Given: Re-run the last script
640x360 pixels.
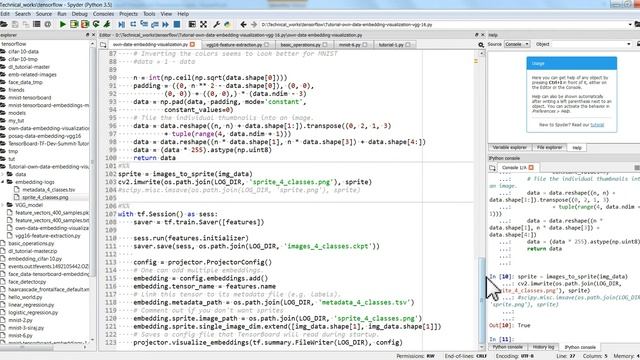Looking at the screenshot, I should coord(96,24).
